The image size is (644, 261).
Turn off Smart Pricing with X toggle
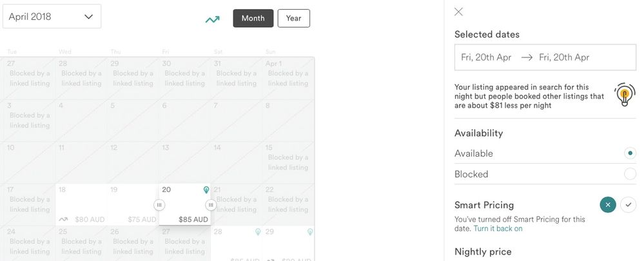(x=607, y=205)
